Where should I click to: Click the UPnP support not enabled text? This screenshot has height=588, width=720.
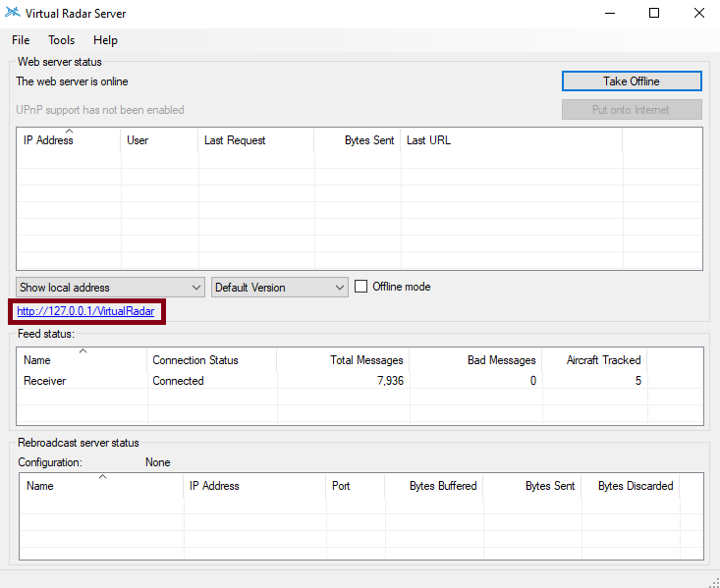(x=100, y=110)
